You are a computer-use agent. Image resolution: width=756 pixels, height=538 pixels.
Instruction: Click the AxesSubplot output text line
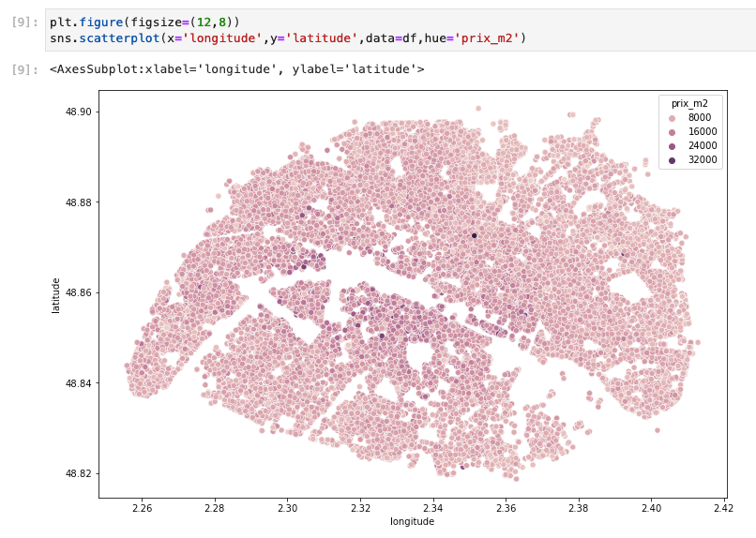(236, 69)
